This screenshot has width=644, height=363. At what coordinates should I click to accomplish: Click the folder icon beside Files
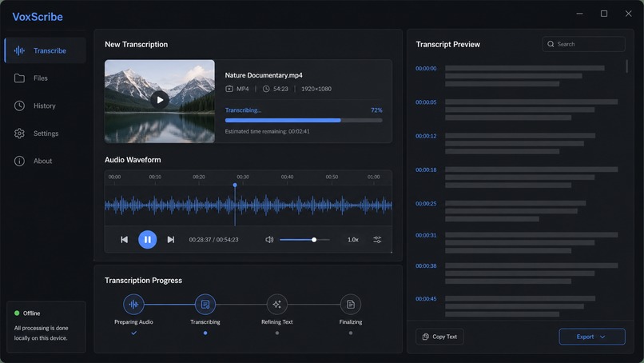click(x=19, y=78)
